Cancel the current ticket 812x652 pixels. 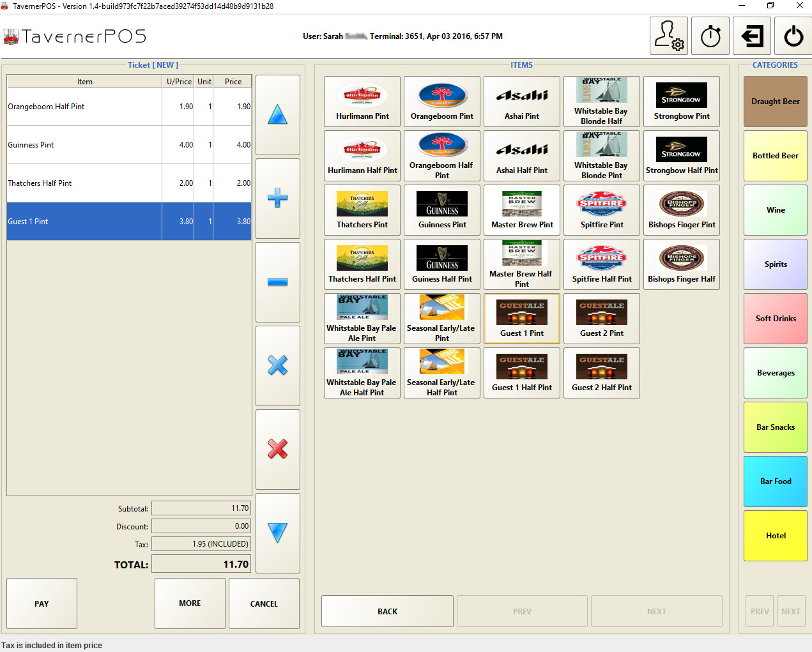[264, 603]
